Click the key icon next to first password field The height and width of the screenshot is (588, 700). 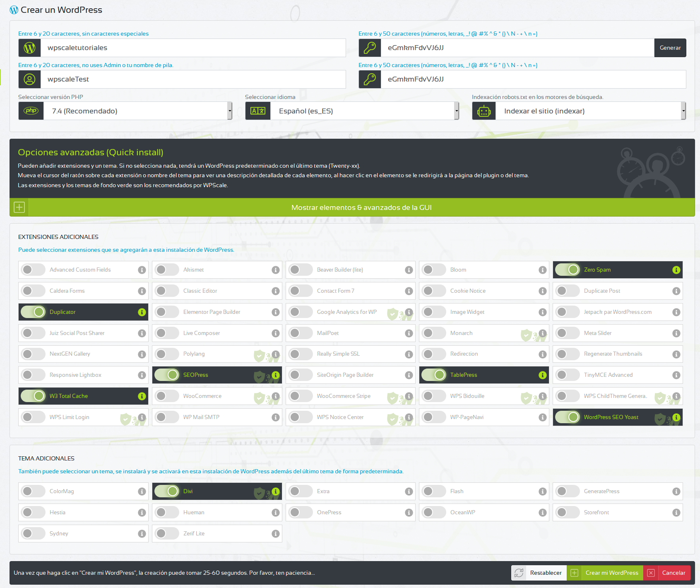tap(370, 48)
